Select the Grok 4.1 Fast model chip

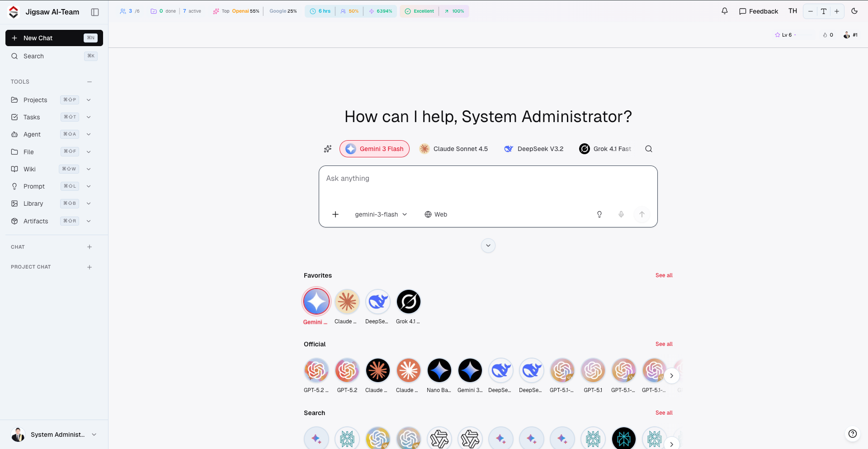coord(605,149)
